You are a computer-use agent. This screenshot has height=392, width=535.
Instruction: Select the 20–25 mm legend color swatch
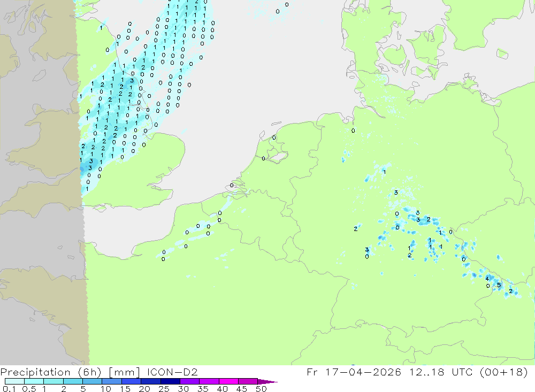[150, 381]
